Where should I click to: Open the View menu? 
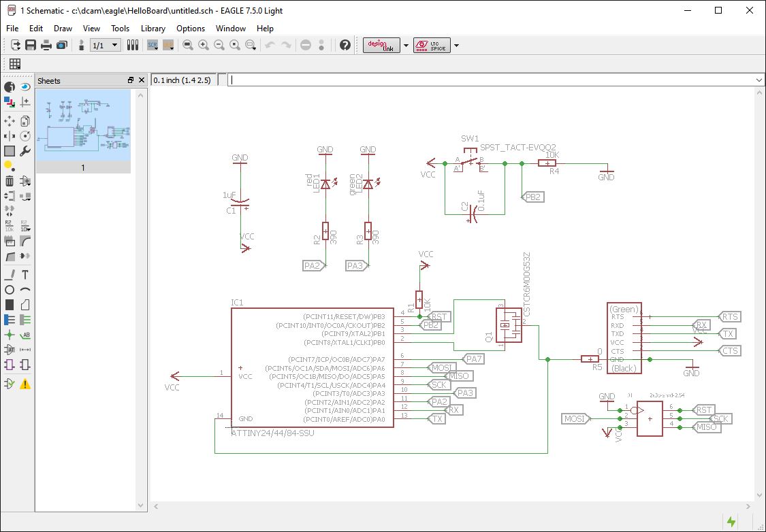point(91,29)
